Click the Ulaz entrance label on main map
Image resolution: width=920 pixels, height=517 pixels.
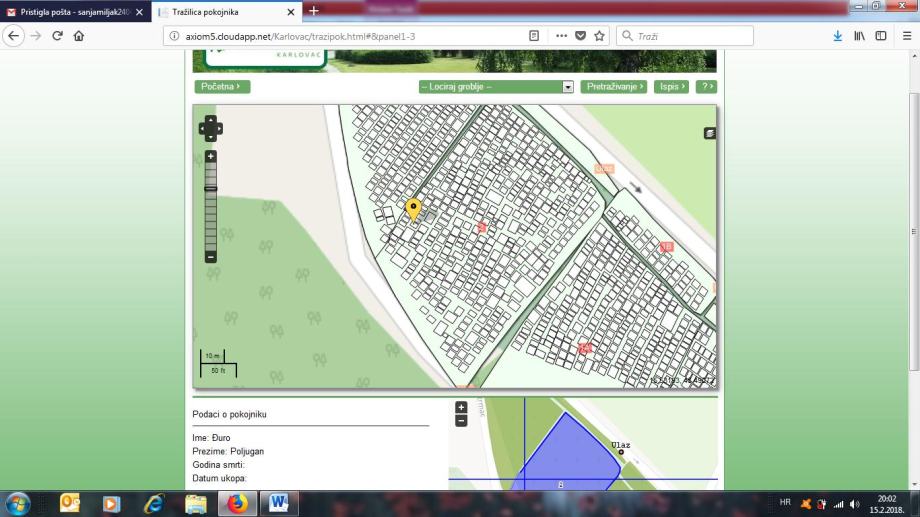click(604, 169)
